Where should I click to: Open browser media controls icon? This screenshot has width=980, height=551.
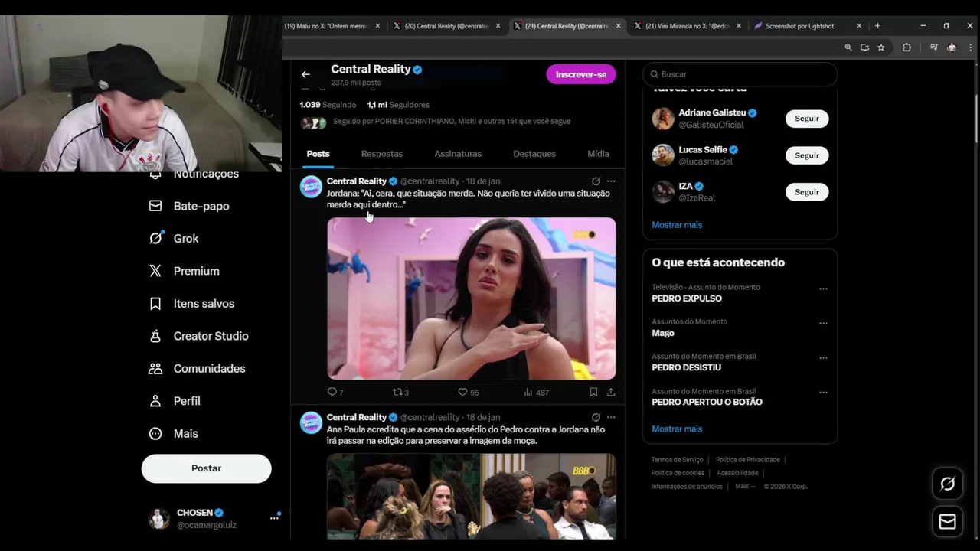(933, 47)
